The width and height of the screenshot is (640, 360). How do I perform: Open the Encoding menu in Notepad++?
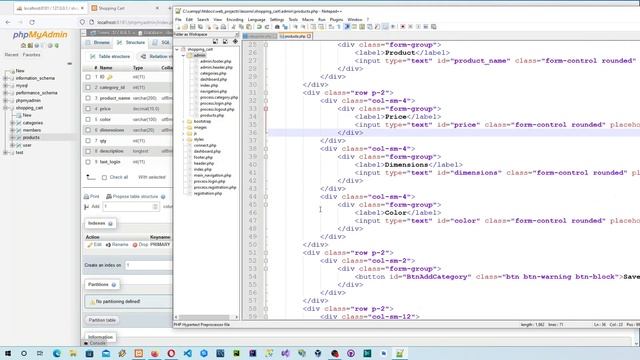click(x=235, y=20)
